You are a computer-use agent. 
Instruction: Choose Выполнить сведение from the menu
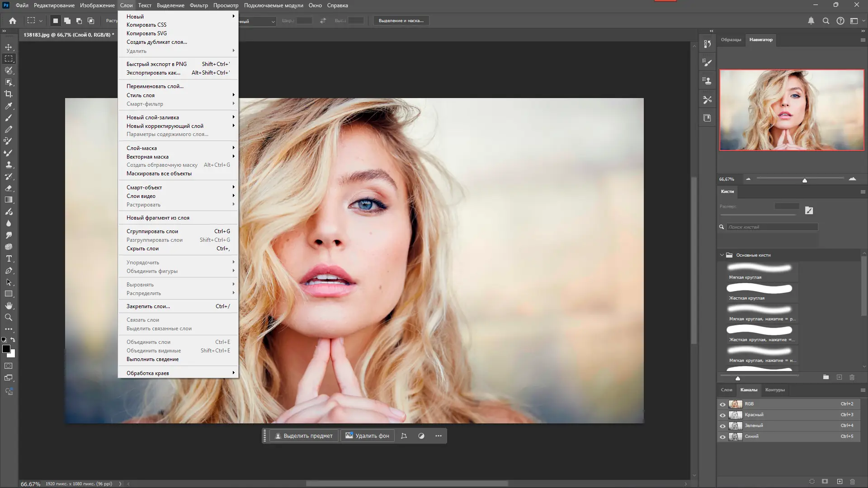click(x=152, y=359)
